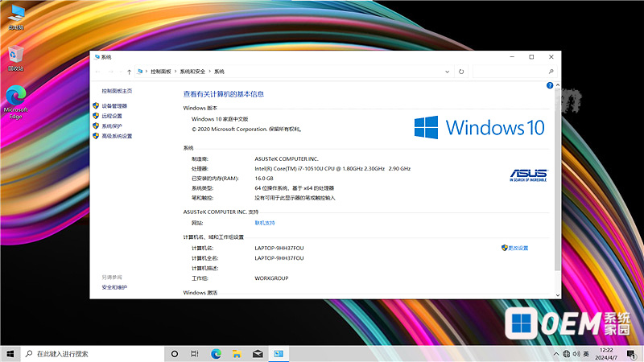The width and height of the screenshot is (644, 362).
Task: Open This PC desktop icon
Action: [16, 17]
